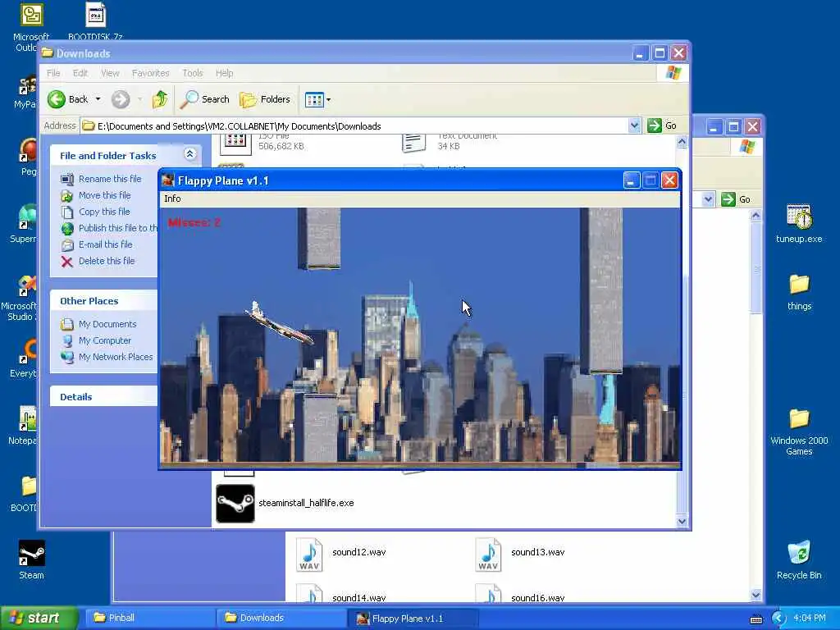Switch to Flappy Plane v1.1 taskbar button

click(x=412, y=619)
